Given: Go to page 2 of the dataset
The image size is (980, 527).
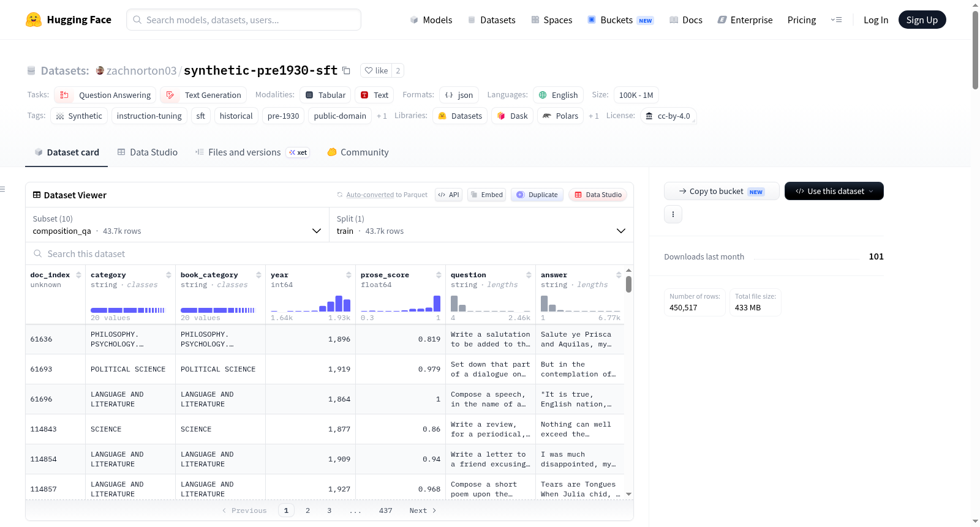Looking at the screenshot, I should point(307,510).
